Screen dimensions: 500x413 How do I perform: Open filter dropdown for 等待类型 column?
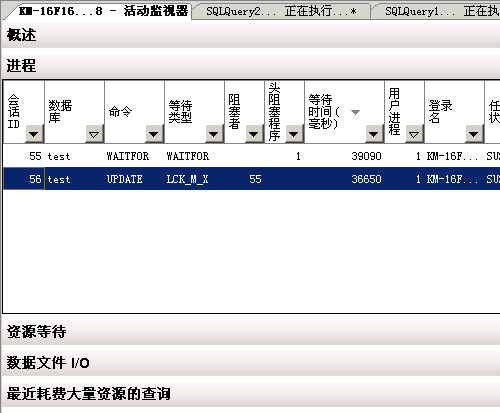pos(214,134)
